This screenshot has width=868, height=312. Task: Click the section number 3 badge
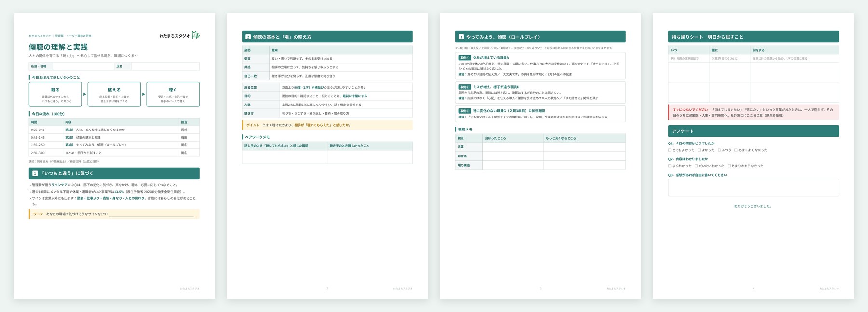(461, 37)
